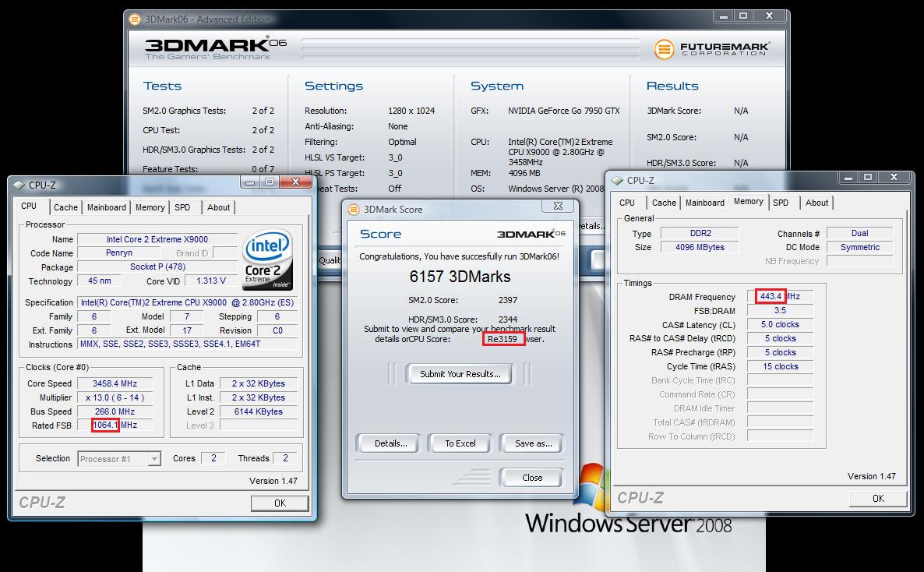Open SPD tab in left CPU-Z window
This screenshot has height=572, width=924.
tap(182, 207)
